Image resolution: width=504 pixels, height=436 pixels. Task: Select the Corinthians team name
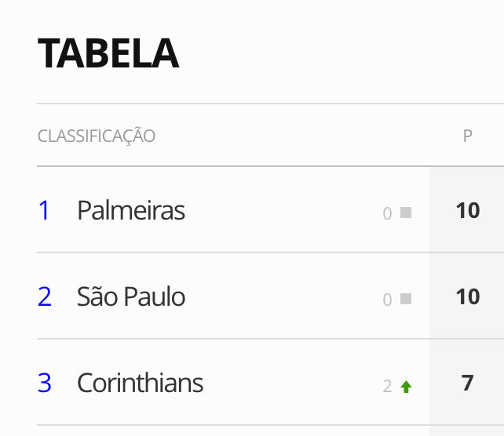click(140, 383)
